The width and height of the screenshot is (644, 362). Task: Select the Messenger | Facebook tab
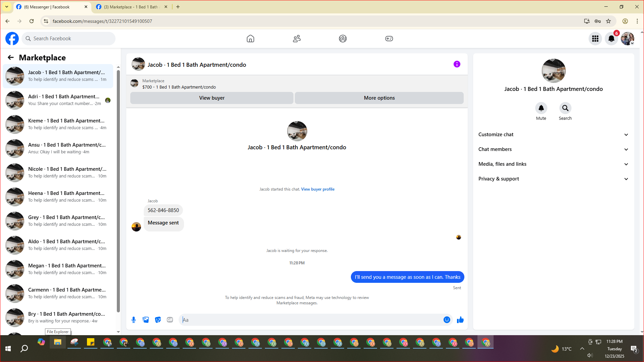[x=52, y=7]
